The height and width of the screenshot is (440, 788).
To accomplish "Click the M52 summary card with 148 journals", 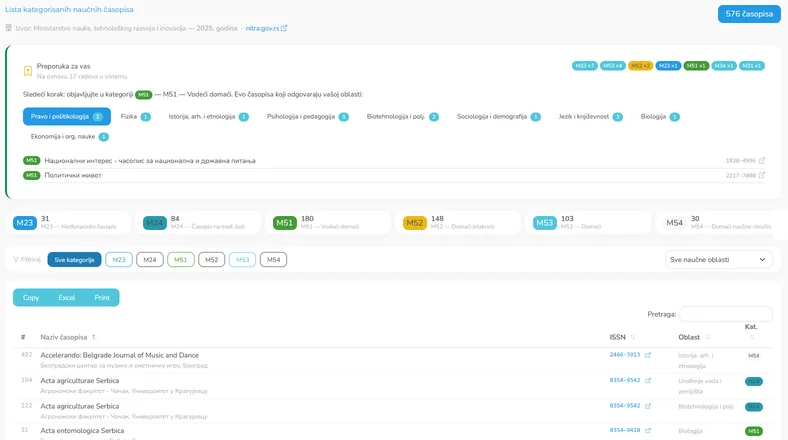I will [458, 223].
